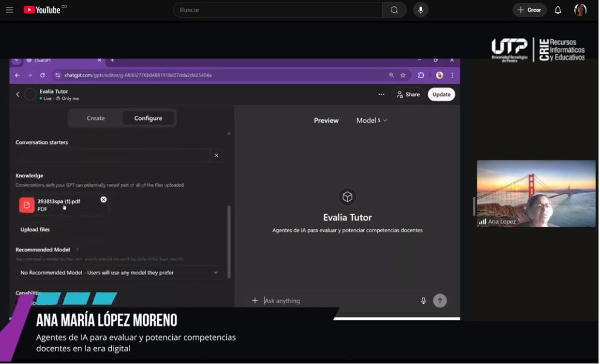Click the plus attach icon in preview chat
This screenshot has width=600, height=364.
coord(255,301)
